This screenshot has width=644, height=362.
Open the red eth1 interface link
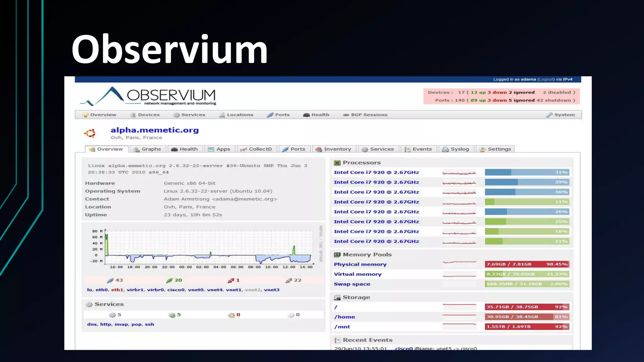tap(117, 290)
